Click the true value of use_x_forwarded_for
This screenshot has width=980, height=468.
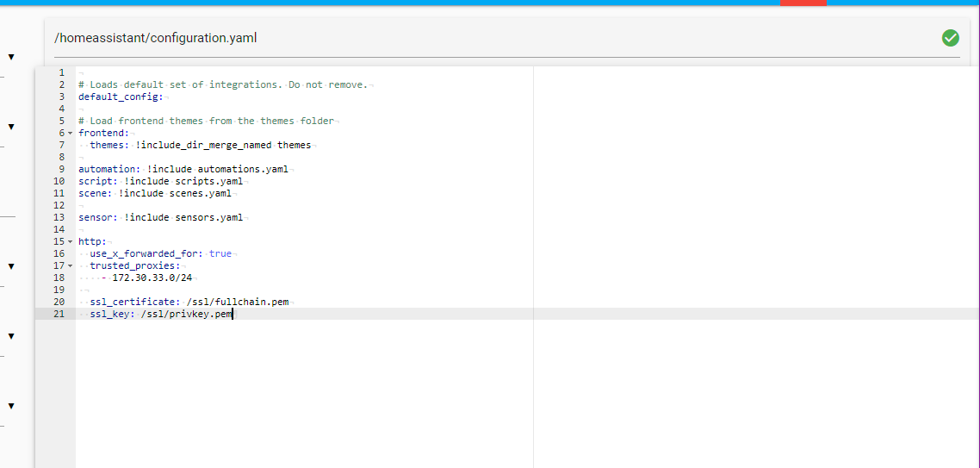tap(220, 253)
